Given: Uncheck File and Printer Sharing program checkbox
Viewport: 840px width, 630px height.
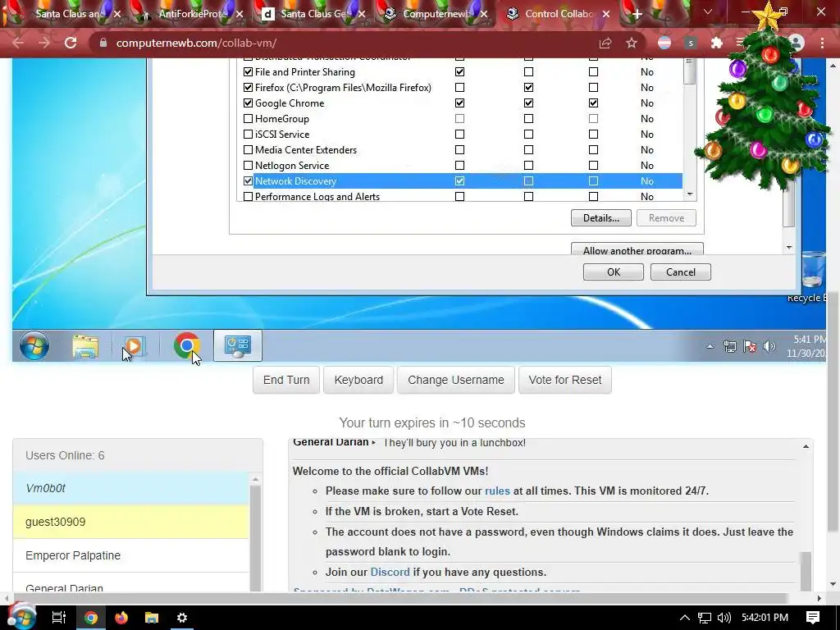Looking at the screenshot, I should coord(248,72).
